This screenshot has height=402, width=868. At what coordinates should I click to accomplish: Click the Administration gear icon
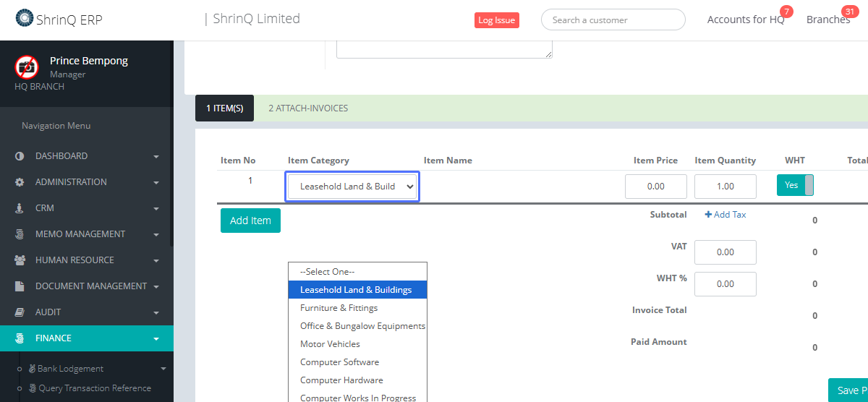tap(20, 182)
